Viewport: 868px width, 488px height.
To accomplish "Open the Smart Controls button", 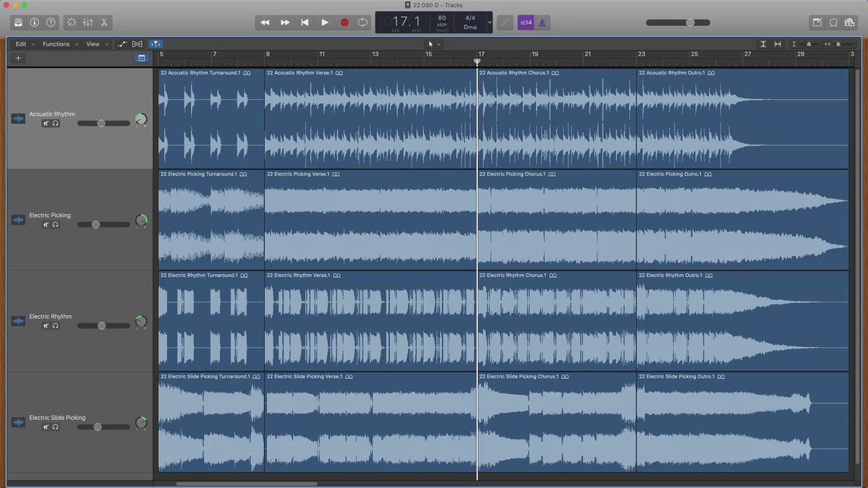I will (72, 22).
